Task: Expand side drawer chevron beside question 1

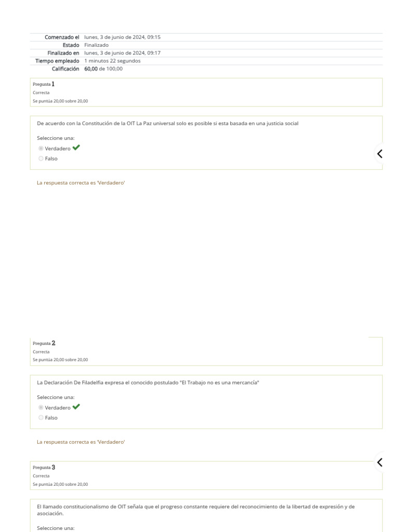Action: 380,154
